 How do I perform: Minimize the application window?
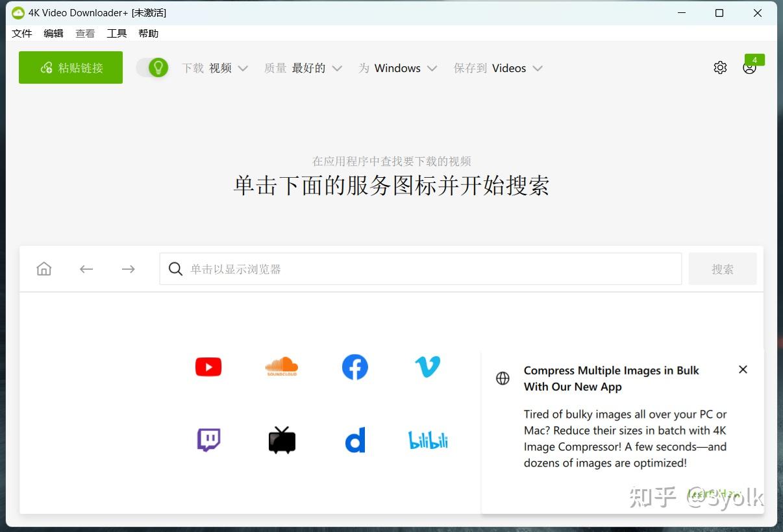tap(682, 13)
